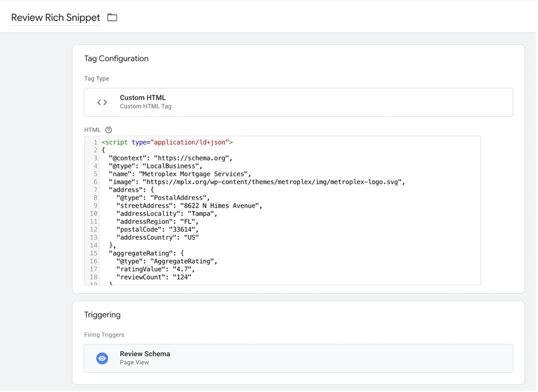Click the Page View trigger type text
The height and width of the screenshot is (392, 538).
tap(134, 362)
